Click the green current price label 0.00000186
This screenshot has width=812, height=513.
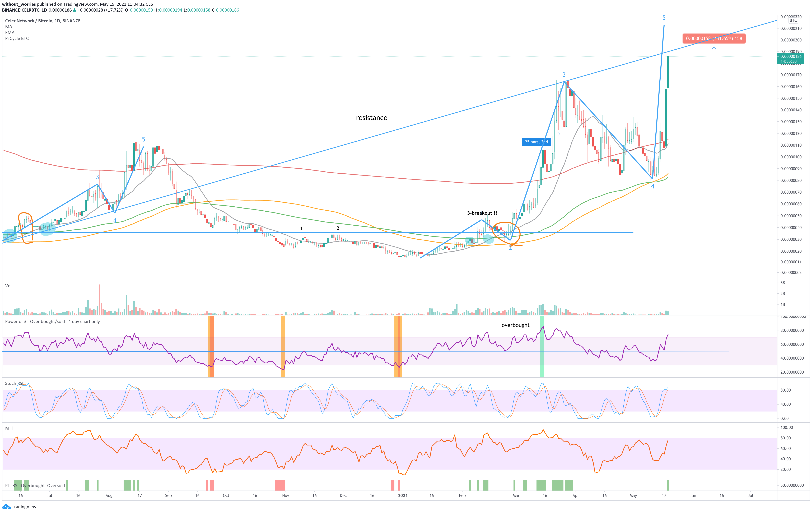pos(790,59)
